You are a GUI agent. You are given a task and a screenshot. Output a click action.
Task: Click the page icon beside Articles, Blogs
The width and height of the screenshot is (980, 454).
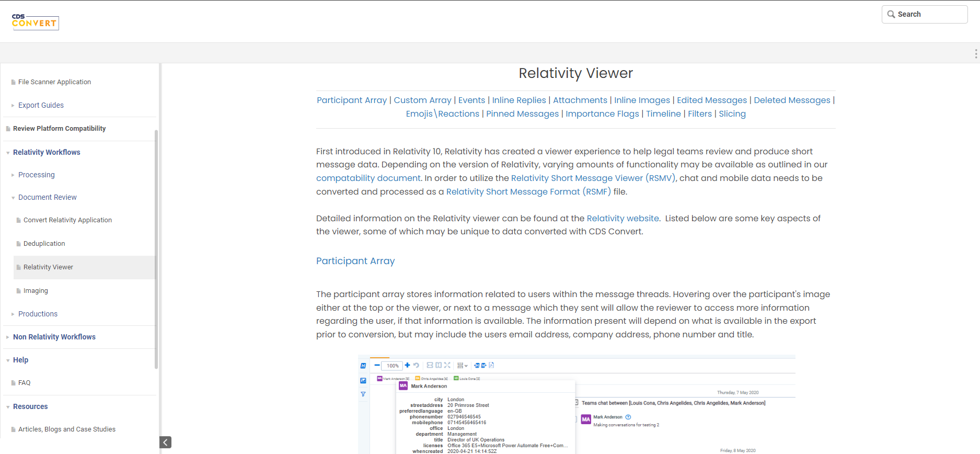[x=13, y=429]
